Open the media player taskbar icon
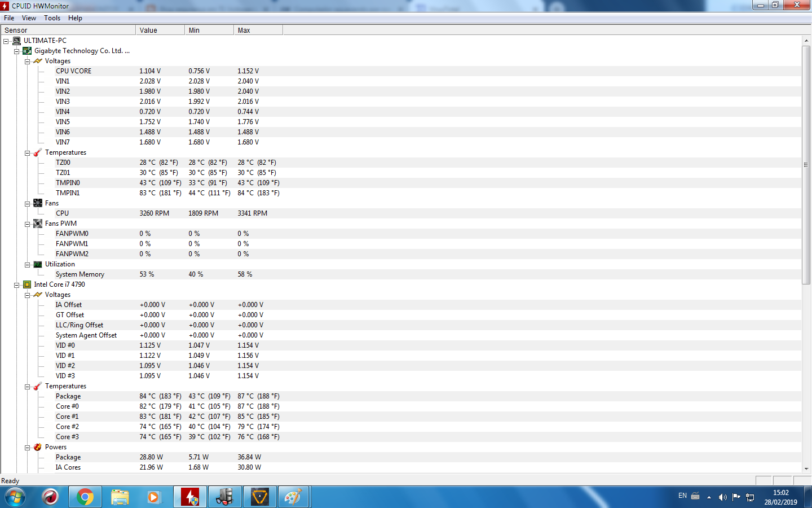Image resolution: width=812 pixels, height=508 pixels. pyautogui.click(x=153, y=497)
